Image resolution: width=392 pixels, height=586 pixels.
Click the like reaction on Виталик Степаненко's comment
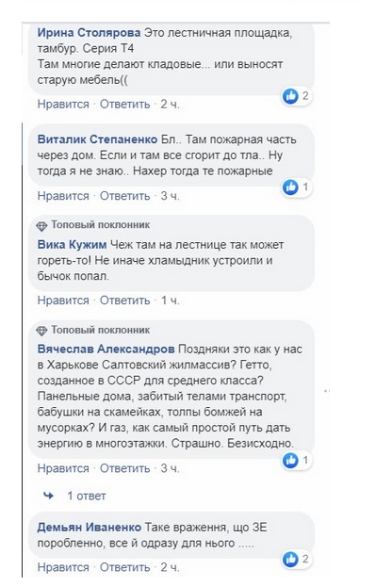click(x=290, y=187)
